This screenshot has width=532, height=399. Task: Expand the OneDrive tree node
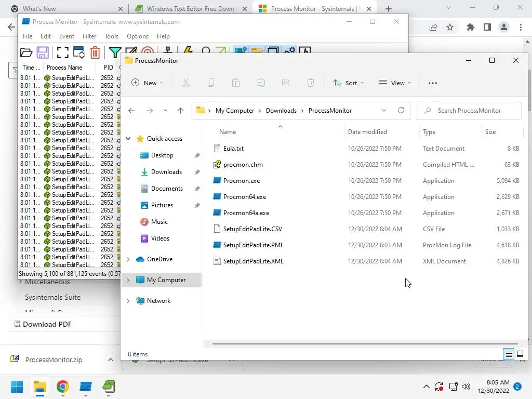pyautogui.click(x=128, y=259)
